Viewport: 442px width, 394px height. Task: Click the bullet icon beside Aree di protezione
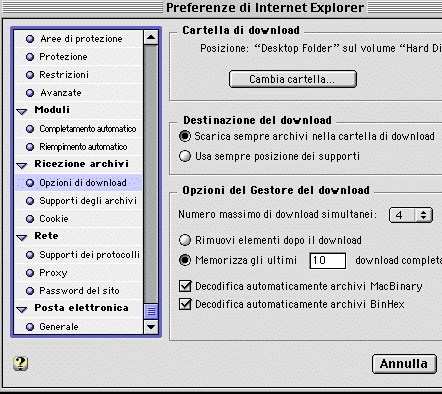30,39
